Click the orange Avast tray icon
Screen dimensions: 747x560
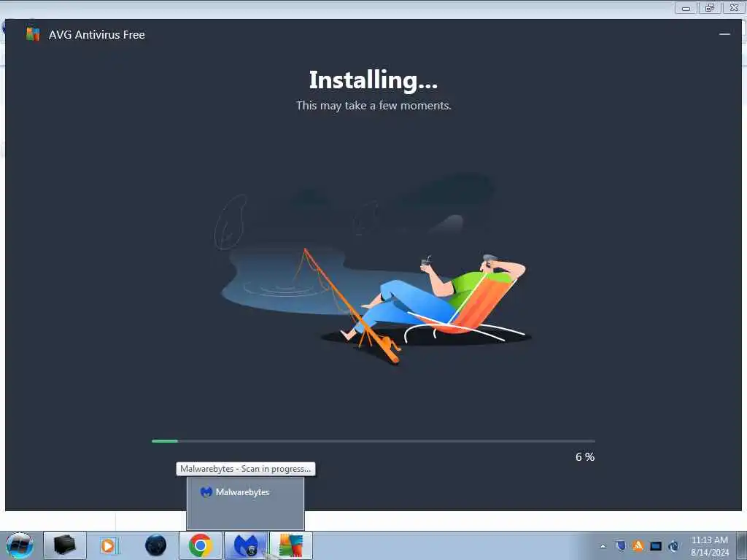(x=638, y=545)
